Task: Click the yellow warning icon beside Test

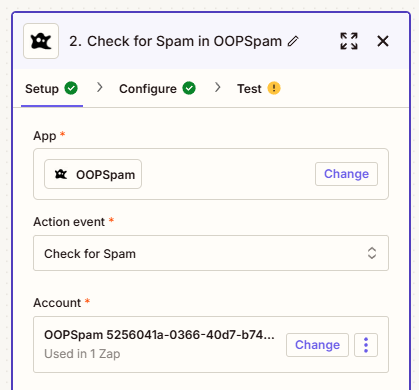Action: (x=274, y=88)
